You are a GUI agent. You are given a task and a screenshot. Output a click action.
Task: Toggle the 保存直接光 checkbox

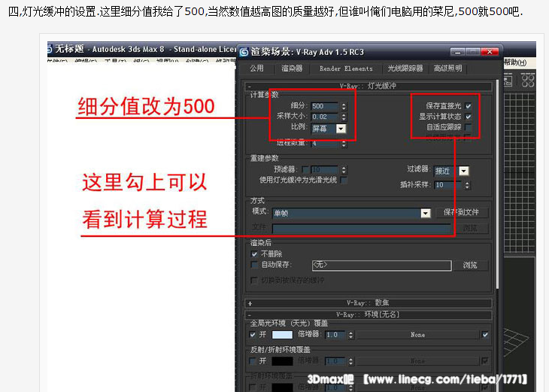click(x=468, y=105)
